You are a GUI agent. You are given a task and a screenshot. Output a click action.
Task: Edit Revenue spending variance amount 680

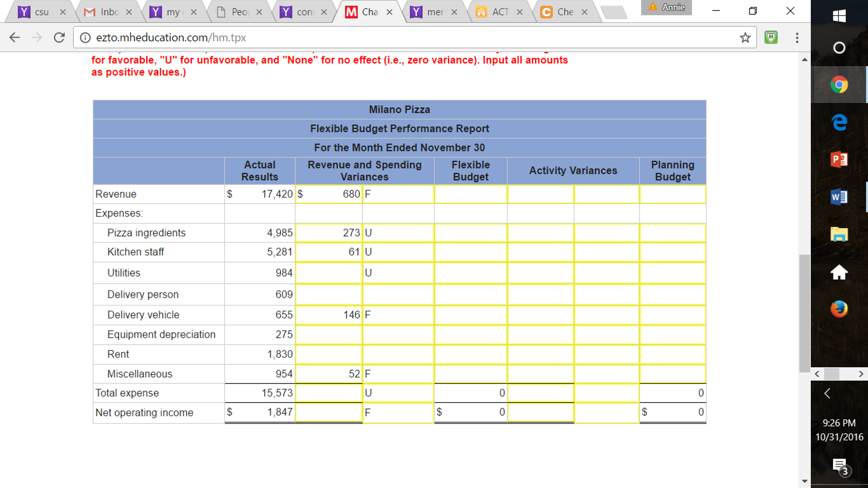329,194
